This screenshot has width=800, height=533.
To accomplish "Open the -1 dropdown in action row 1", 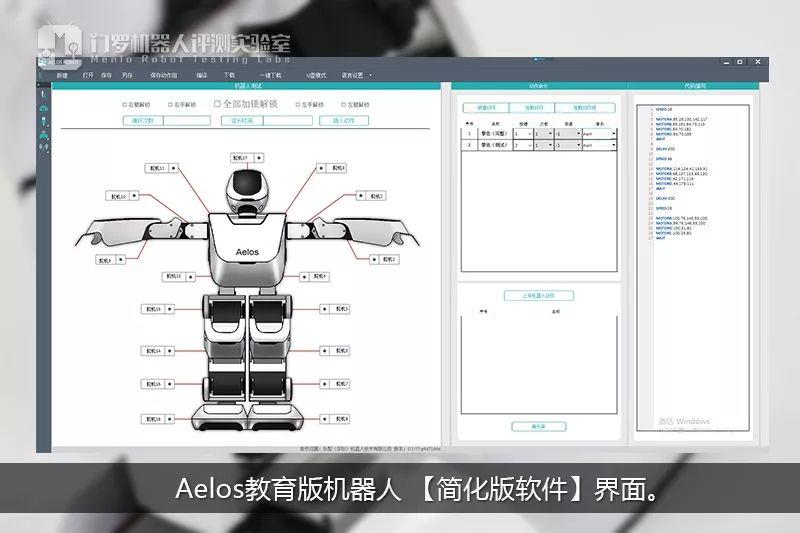I will pyautogui.click(x=568, y=134).
